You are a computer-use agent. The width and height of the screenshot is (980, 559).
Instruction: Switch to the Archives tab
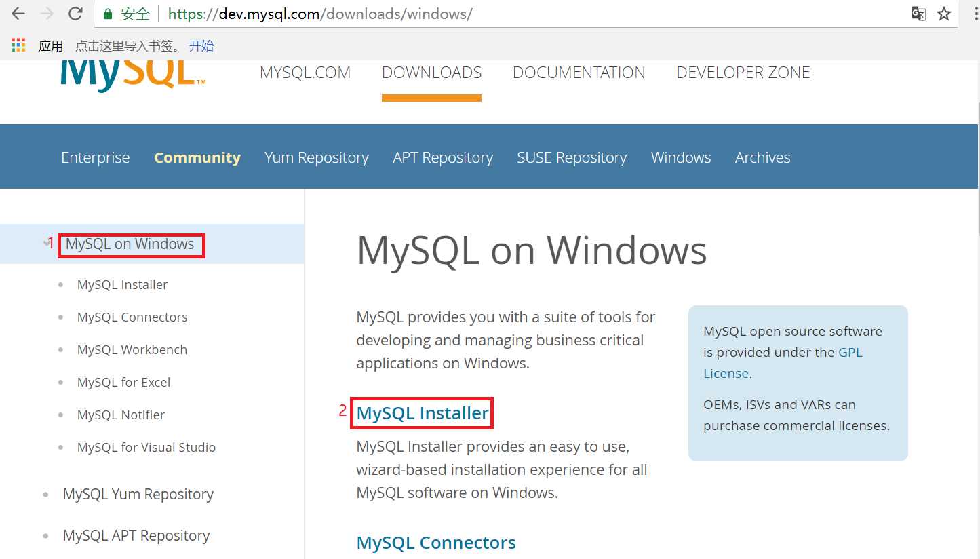pos(763,157)
